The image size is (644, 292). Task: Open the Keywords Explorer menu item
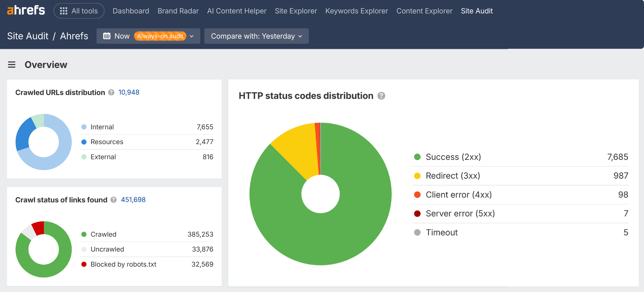(356, 11)
